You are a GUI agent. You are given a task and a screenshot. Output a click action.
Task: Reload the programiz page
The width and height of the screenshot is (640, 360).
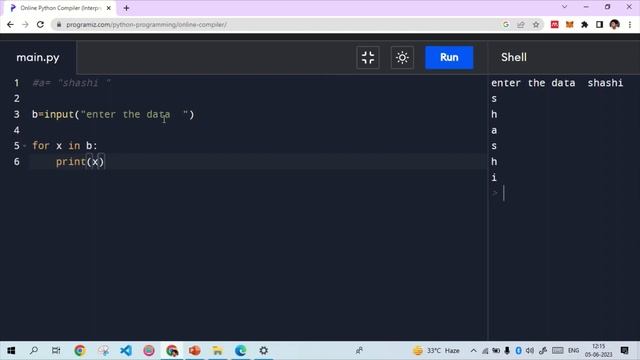click(40, 24)
